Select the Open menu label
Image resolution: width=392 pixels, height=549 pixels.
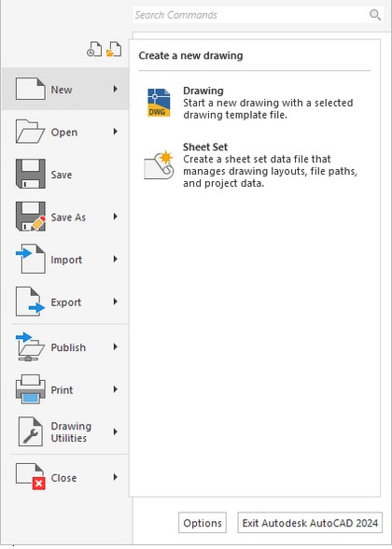point(64,133)
